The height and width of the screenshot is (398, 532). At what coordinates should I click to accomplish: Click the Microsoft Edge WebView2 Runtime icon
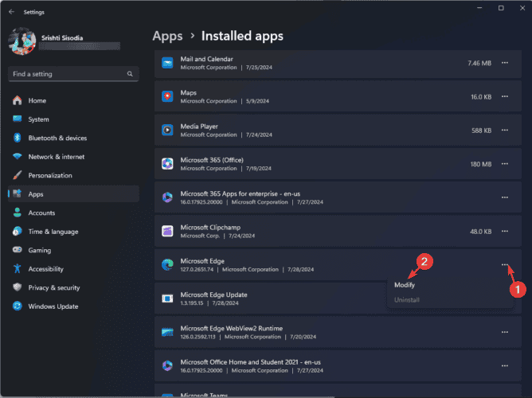coord(167,332)
